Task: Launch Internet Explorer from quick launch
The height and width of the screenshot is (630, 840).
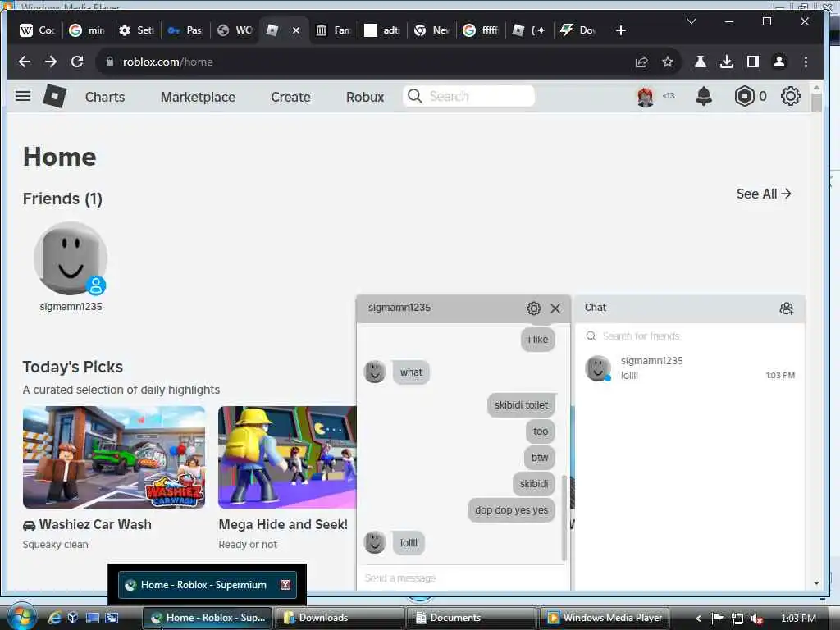Action: (55, 618)
